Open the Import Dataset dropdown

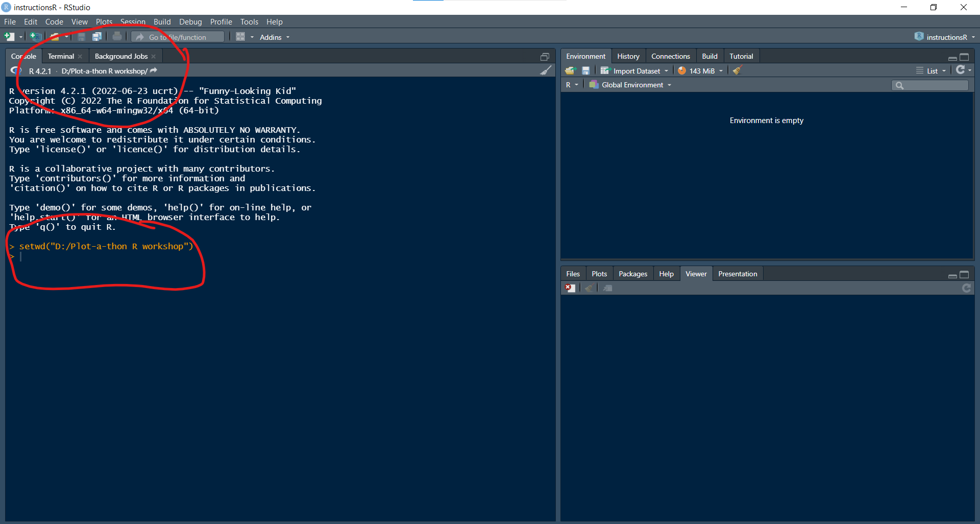tap(634, 70)
